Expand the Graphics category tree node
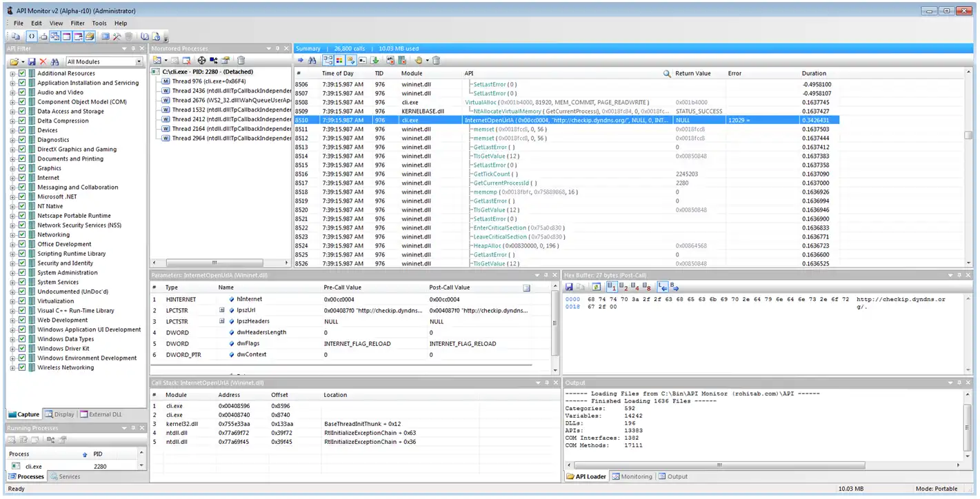Viewport: 980px width, 499px height. point(12,169)
